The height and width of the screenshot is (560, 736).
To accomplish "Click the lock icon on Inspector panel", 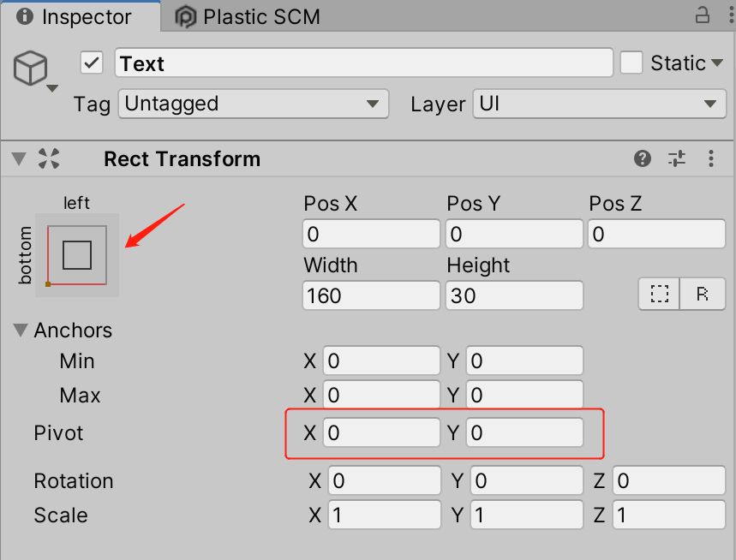I will [703, 15].
